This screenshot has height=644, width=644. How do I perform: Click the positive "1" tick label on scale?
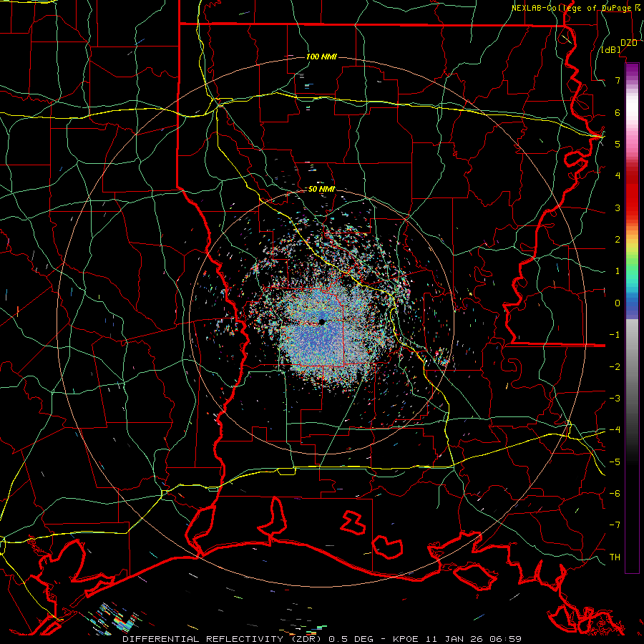(618, 271)
